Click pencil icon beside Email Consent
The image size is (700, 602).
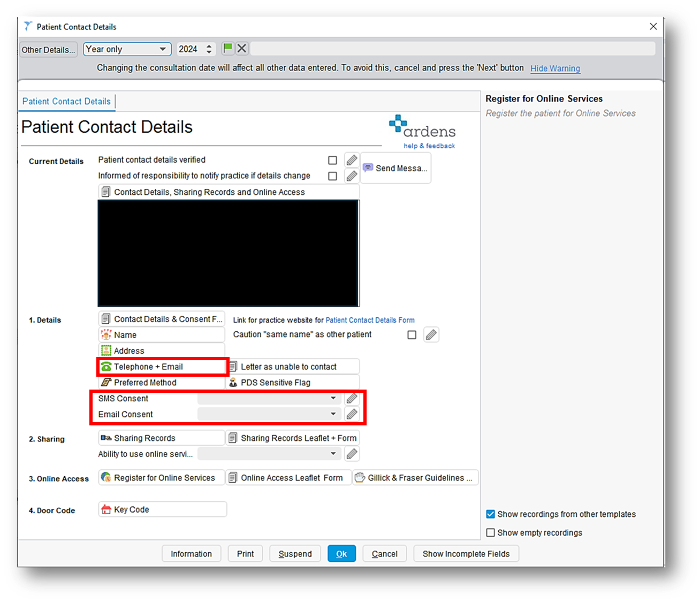(x=352, y=414)
